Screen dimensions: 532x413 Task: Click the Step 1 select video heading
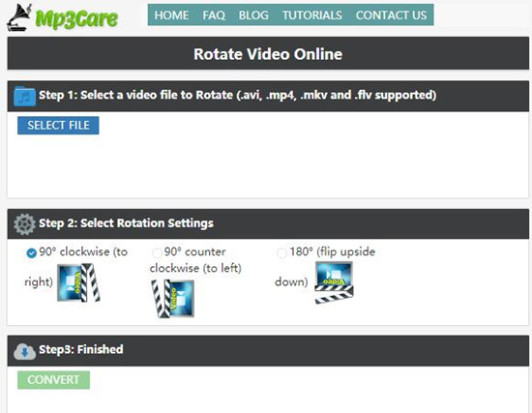[x=238, y=95]
